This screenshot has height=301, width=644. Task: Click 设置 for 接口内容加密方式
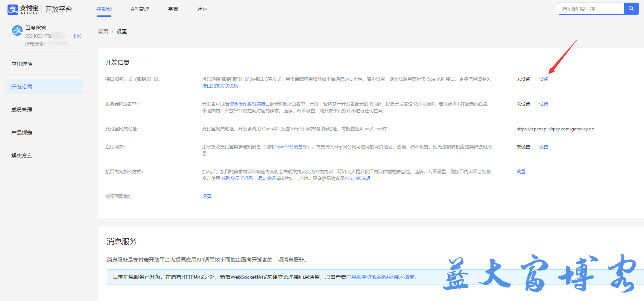pyautogui.click(x=521, y=172)
